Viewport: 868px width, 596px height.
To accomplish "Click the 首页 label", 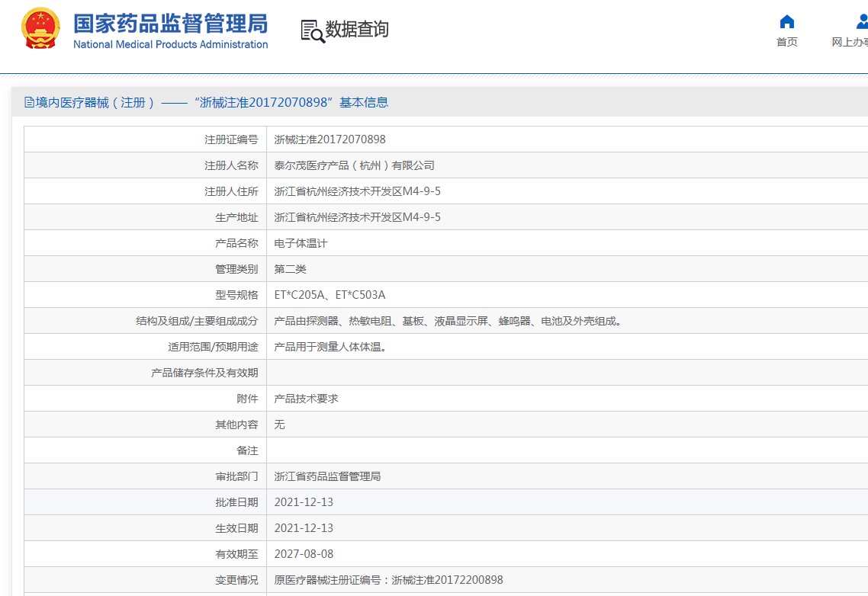I will click(786, 42).
